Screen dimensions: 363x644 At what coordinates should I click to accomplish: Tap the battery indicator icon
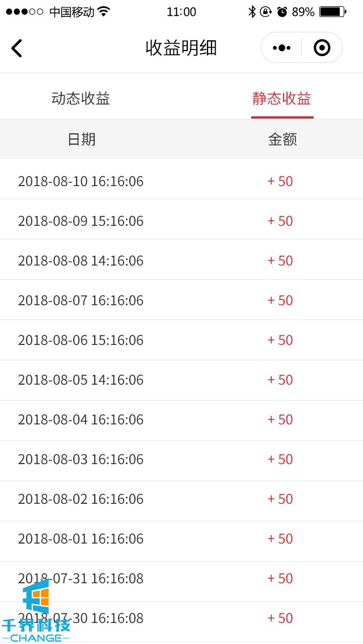pyautogui.click(x=332, y=11)
